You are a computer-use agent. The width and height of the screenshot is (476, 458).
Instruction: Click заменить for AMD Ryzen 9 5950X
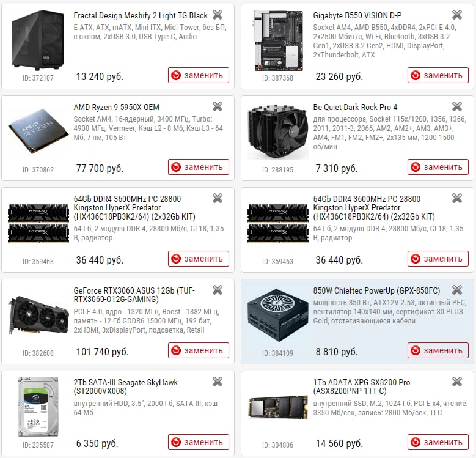pyautogui.click(x=199, y=167)
